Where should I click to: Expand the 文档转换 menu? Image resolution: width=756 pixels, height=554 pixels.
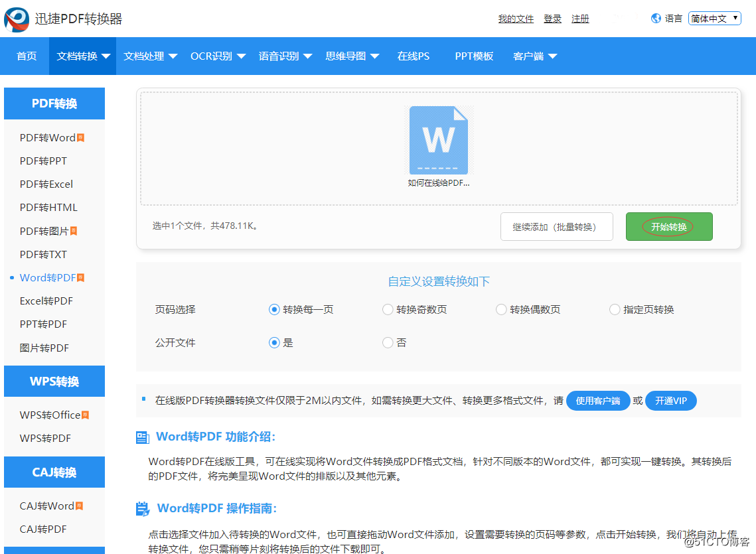(x=84, y=56)
